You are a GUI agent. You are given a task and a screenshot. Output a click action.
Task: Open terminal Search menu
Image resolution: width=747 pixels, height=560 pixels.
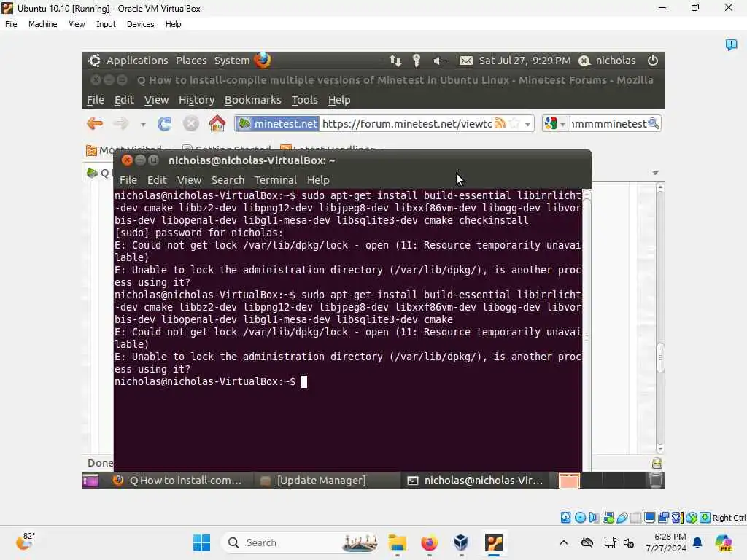point(228,180)
